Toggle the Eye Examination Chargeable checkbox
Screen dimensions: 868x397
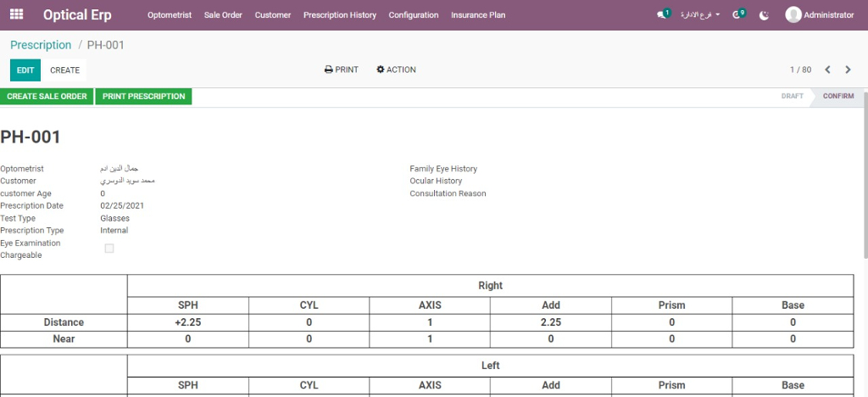[108, 249]
